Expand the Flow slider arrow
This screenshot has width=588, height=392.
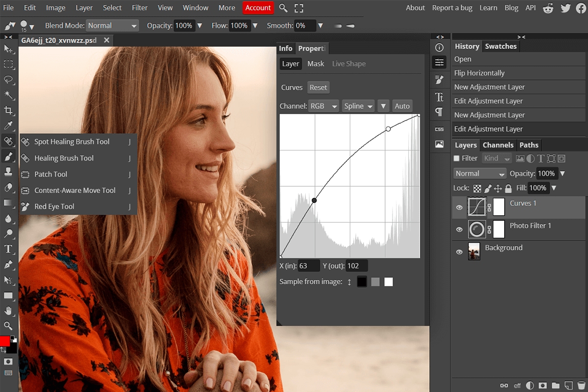(x=255, y=25)
